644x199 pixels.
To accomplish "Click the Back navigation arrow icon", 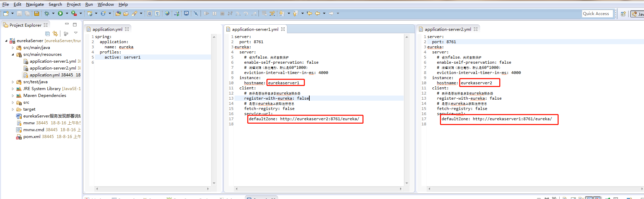I will pyautogui.click(x=318, y=13).
